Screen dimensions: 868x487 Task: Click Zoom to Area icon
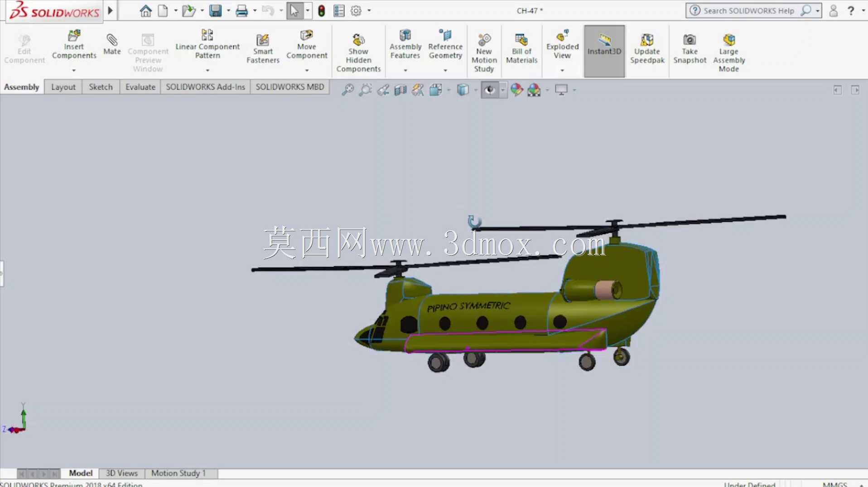click(x=365, y=90)
